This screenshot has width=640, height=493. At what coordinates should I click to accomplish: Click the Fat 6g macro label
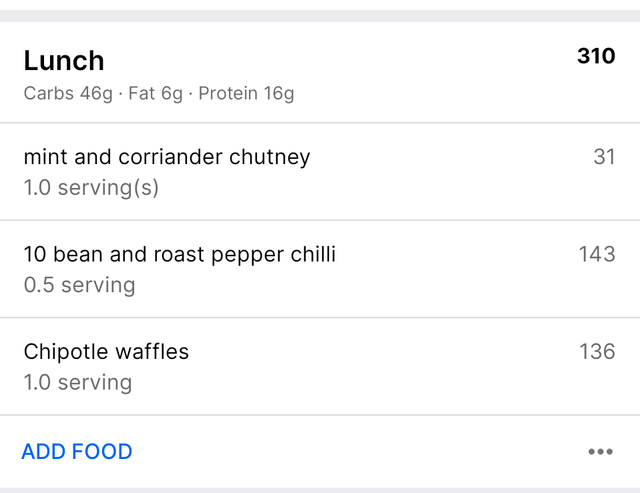(155, 94)
